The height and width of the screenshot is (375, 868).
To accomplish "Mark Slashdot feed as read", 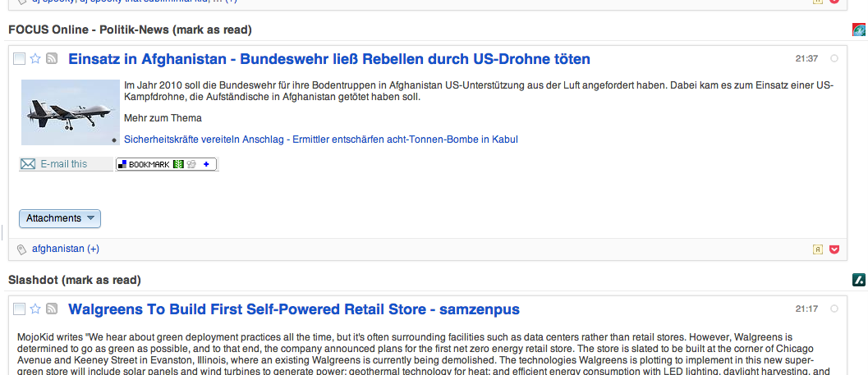I will 101,281.
